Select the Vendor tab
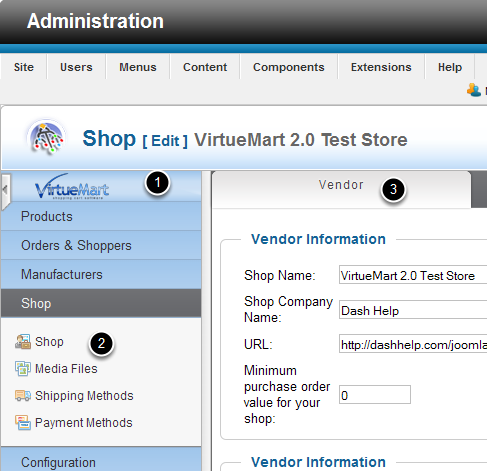Screen dimensions: 487x471 tap(341, 189)
